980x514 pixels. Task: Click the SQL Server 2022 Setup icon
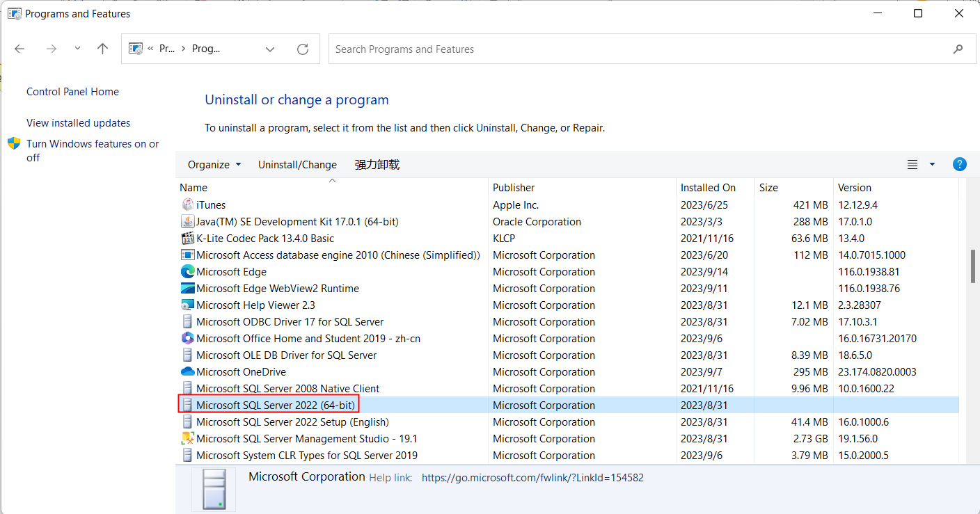[187, 422]
